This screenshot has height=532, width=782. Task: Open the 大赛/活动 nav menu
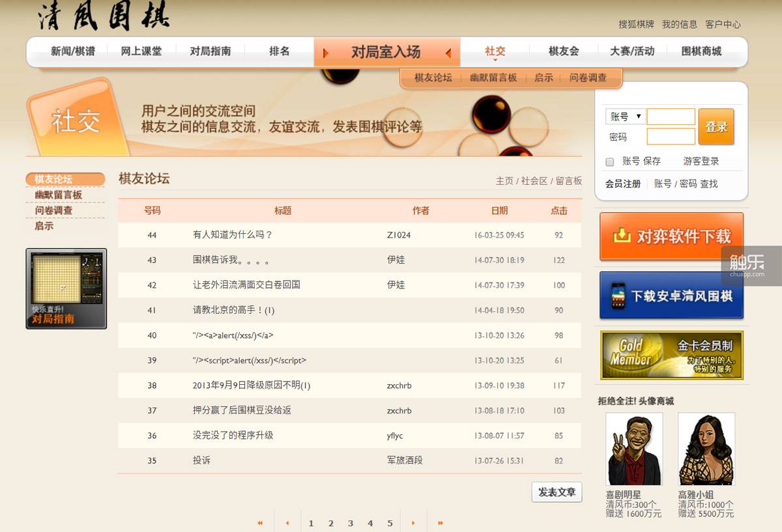point(632,51)
